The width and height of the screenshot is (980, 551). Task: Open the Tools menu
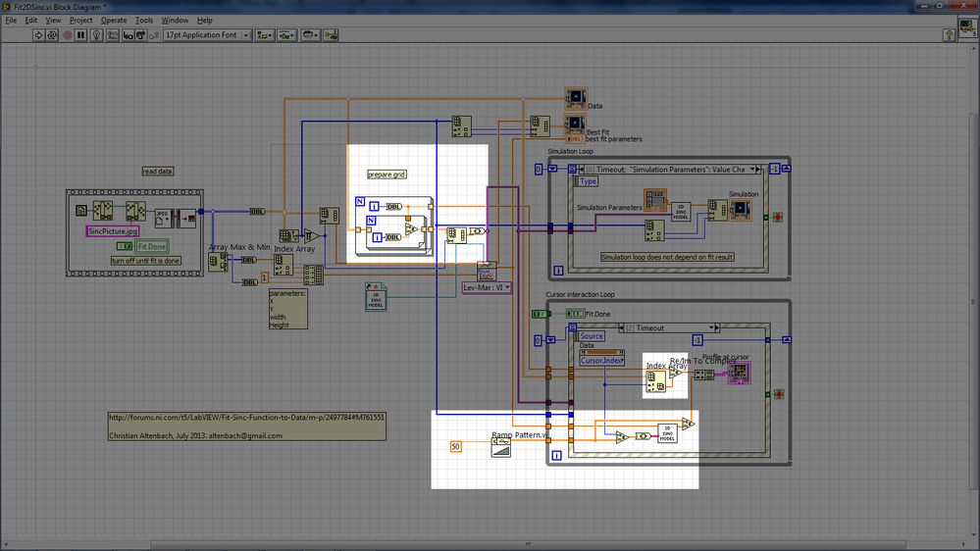(144, 20)
